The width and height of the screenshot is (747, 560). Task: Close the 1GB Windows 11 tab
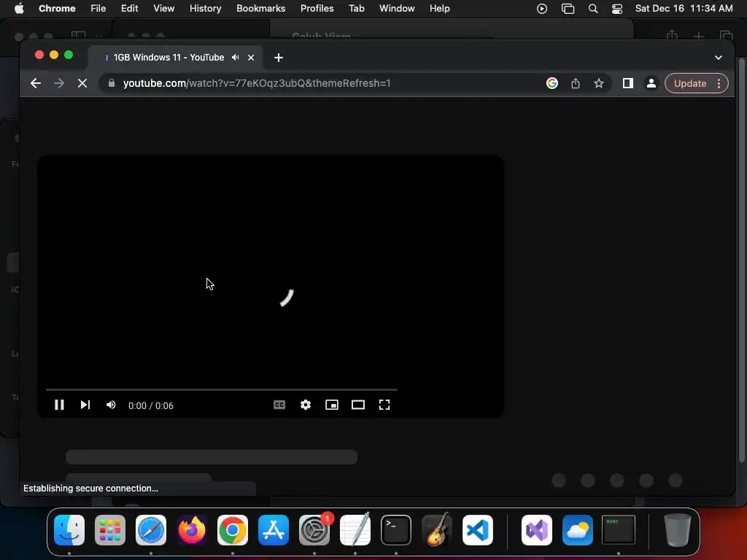[251, 58]
